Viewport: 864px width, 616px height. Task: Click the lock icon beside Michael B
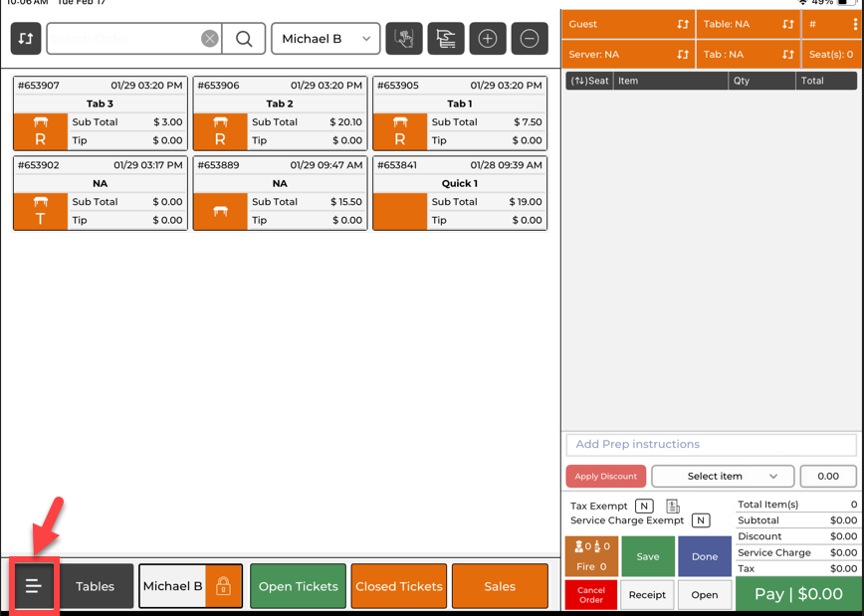[x=223, y=586]
